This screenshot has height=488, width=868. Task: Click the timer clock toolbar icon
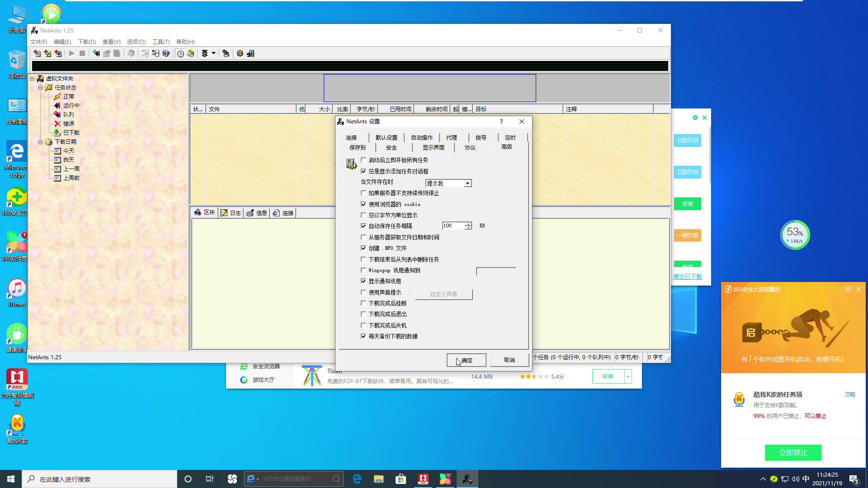[x=180, y=53]
